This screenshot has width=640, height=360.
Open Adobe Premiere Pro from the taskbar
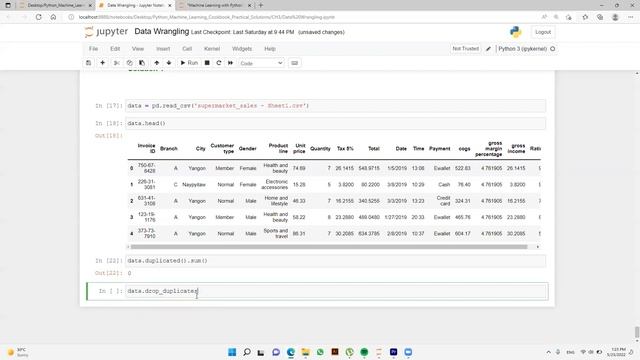tap(393, 352)
